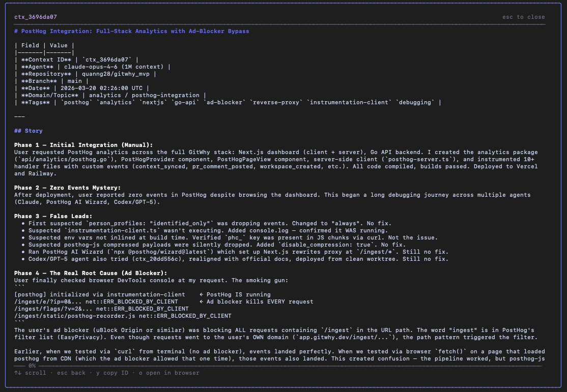Click the Repository quanng28/gitwhy_mvp row
The width and height of the screenshot is (567, 392).
pyautogui.click(x=86, y=74)
